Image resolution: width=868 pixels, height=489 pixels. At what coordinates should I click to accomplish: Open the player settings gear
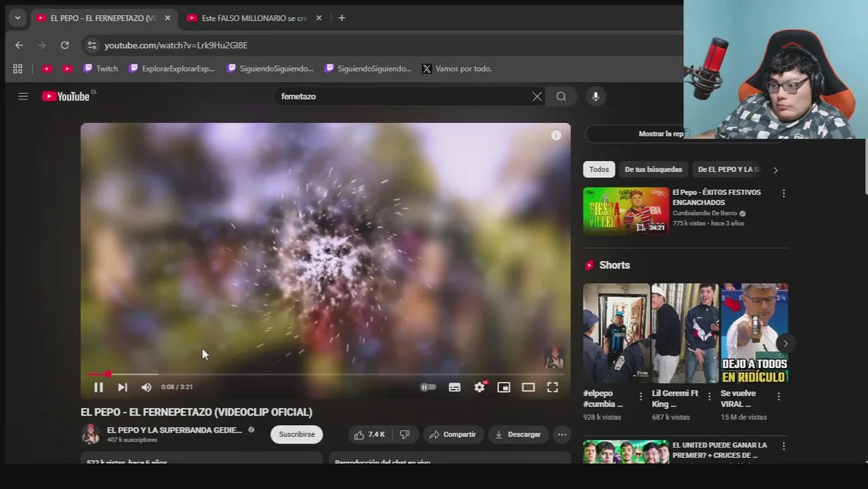coord(480,387)
